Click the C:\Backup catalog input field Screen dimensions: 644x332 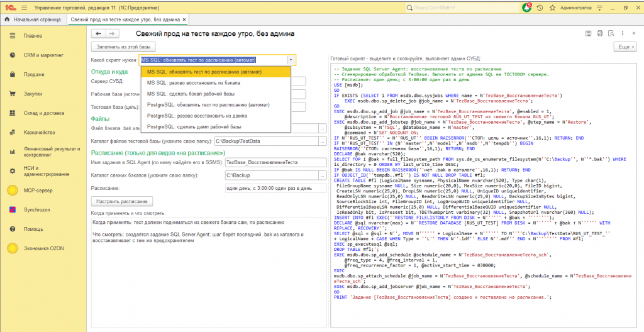click(272, 175)
